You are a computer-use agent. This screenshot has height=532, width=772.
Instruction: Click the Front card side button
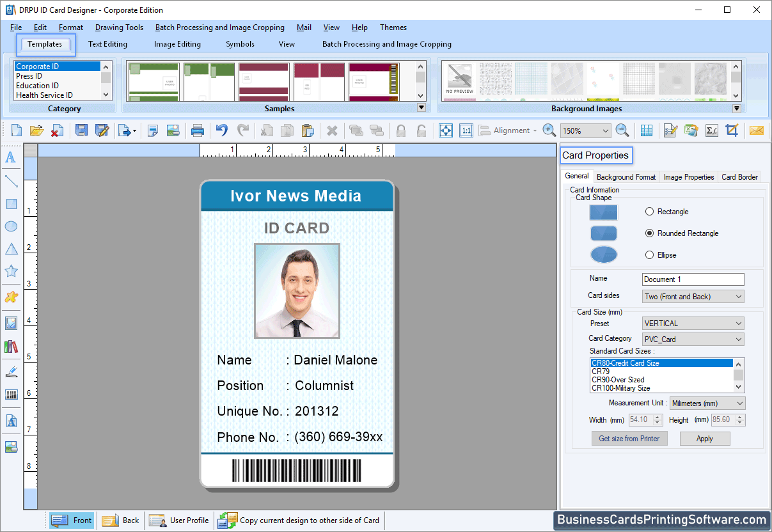click(x=72, y=520)
